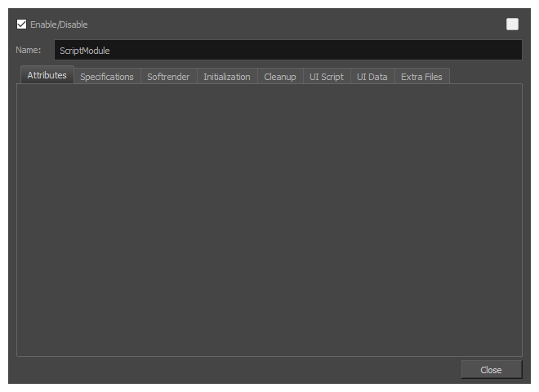Open the UI Script tab

click(327, 77)
